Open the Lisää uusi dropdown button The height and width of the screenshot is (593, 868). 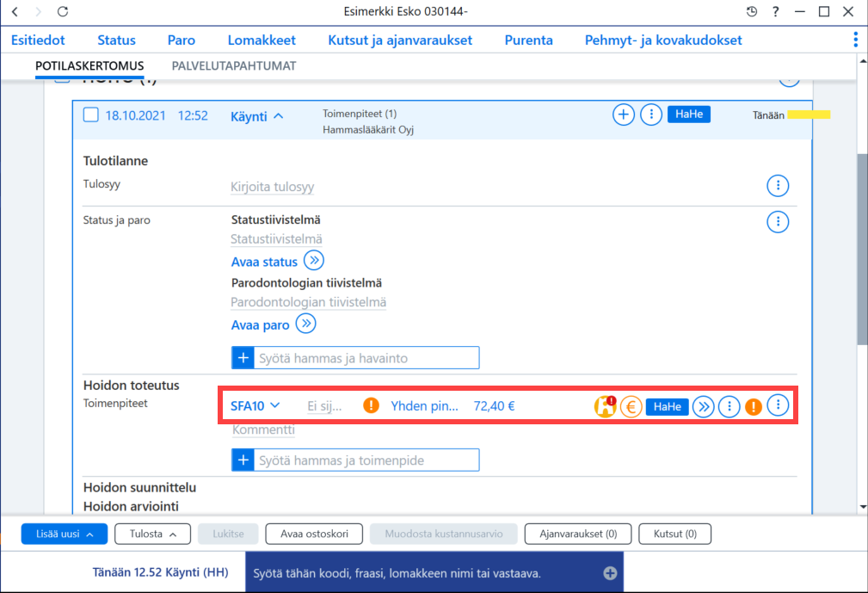coord(65,534)
